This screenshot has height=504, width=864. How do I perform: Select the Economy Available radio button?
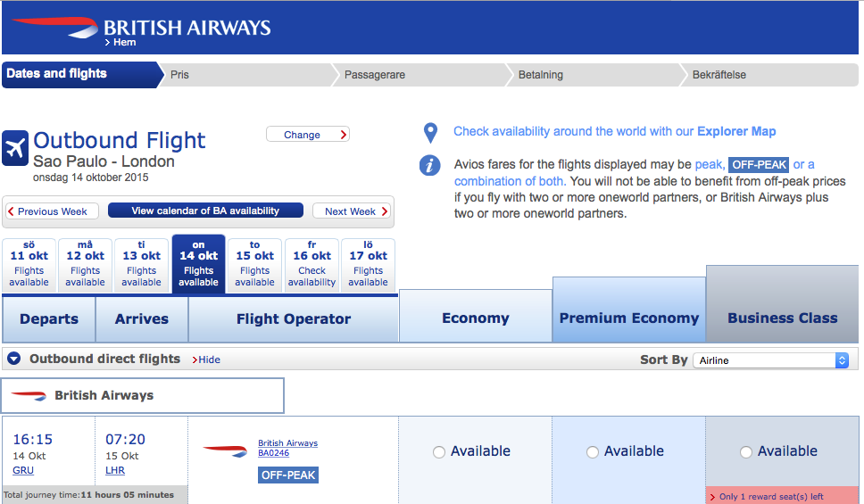438,452
